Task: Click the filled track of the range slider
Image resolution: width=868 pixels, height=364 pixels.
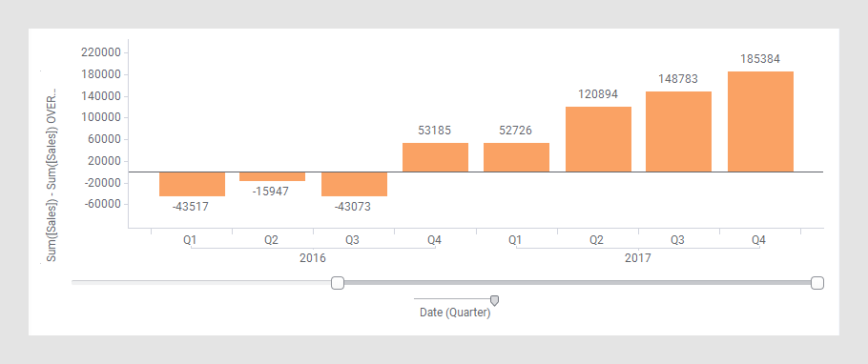Action: coord(577,283)
